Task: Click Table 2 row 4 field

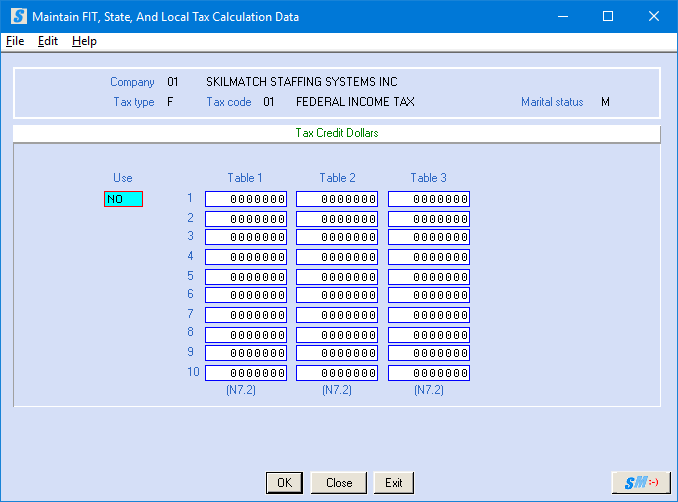Action: pos(337,257)
